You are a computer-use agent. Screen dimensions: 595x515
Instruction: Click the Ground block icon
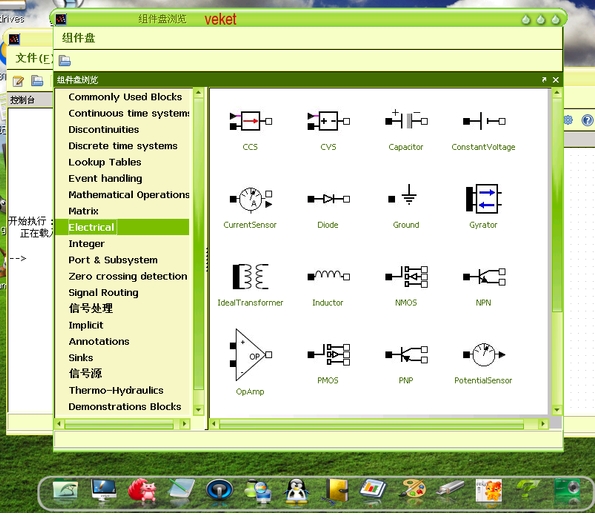pos(406,195)
